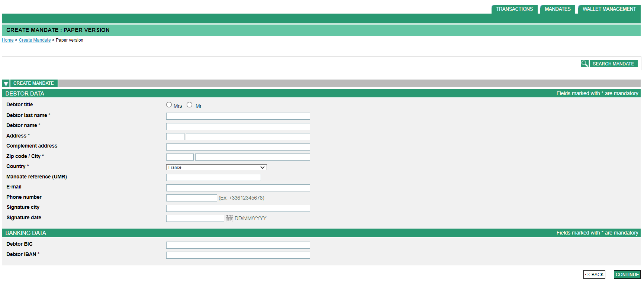Open the Country dropdown
Screen dimensions: 644x281
216,168
